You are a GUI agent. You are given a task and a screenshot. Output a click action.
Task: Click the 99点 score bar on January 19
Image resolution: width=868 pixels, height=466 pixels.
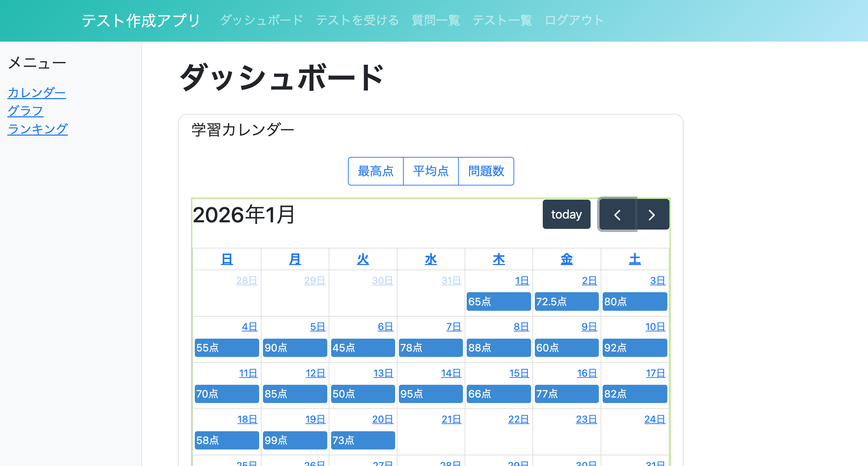(295, 440)
